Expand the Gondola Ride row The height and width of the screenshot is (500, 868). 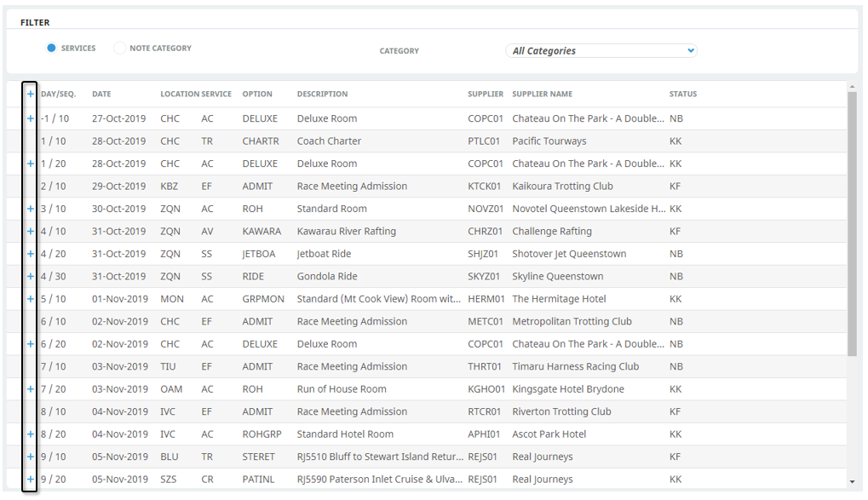[x=31, y=276]
